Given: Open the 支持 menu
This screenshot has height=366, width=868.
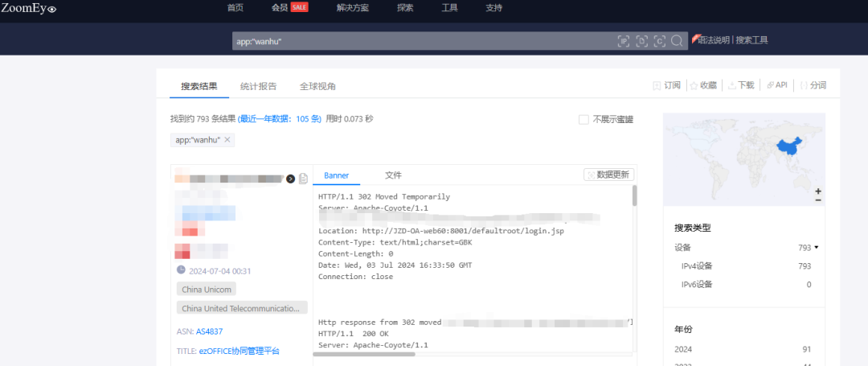Looking at the screenshot, I should point(493,8).
